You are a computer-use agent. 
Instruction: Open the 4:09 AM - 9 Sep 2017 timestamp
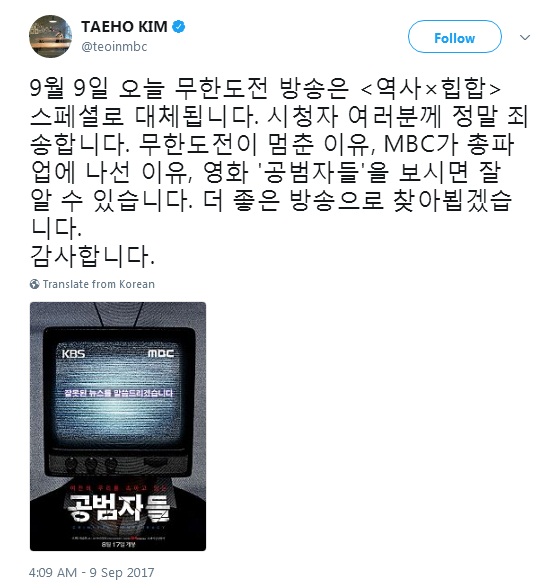click(92, 573)
